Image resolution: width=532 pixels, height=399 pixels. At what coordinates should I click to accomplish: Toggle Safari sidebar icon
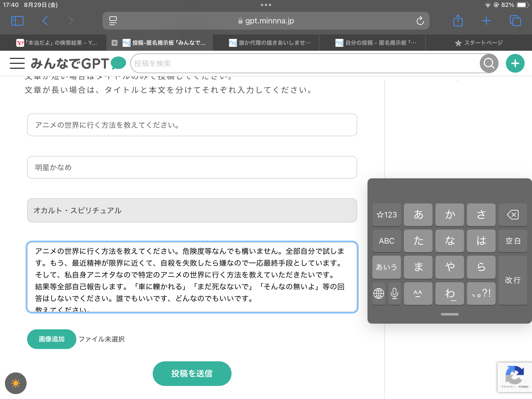coord(17,21)
